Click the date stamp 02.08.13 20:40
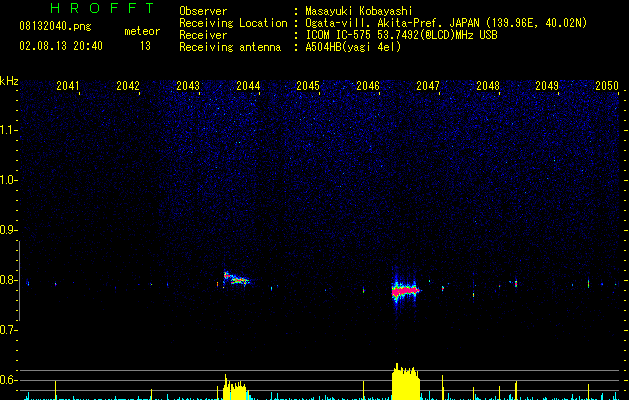 (x=61, y=46)
